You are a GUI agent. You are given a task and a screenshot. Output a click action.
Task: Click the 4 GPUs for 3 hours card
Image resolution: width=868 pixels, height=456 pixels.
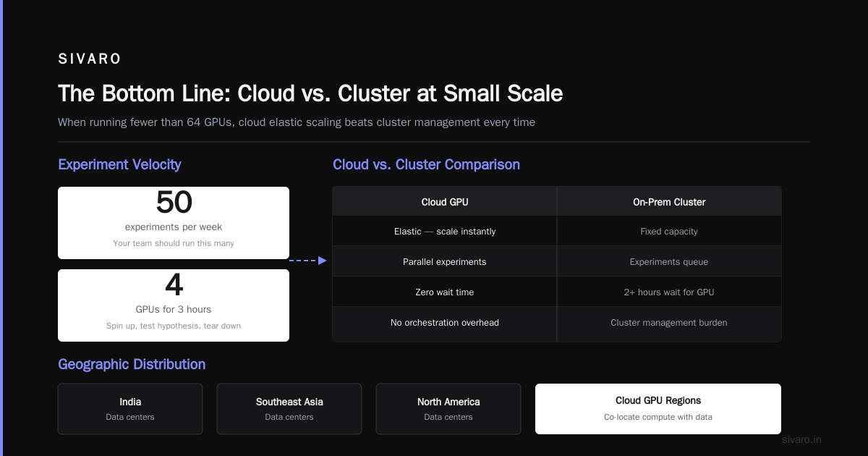[x=174, y=305]
